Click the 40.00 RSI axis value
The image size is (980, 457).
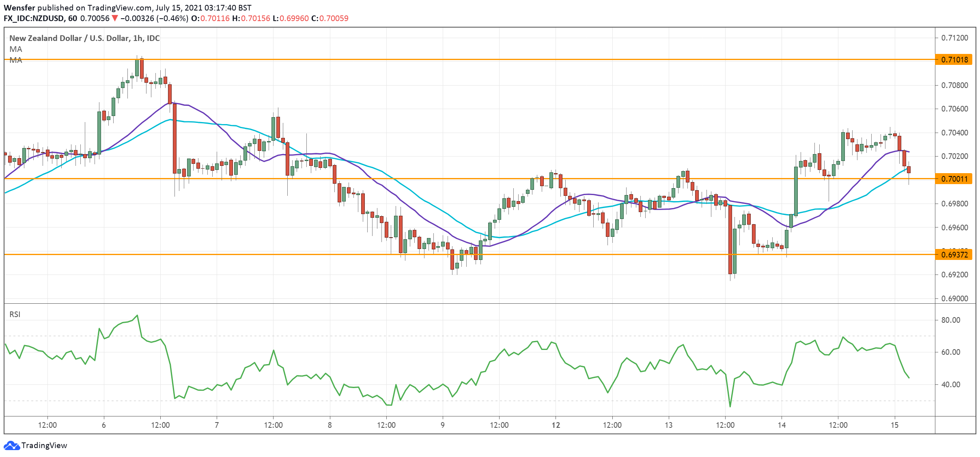coord(950,384)
